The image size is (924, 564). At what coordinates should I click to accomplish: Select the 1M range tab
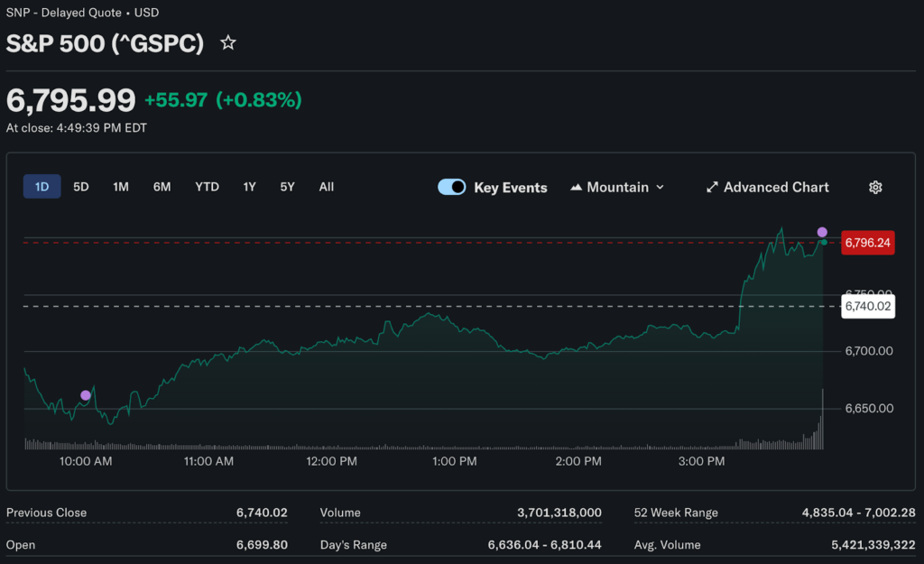pos(121,187)
